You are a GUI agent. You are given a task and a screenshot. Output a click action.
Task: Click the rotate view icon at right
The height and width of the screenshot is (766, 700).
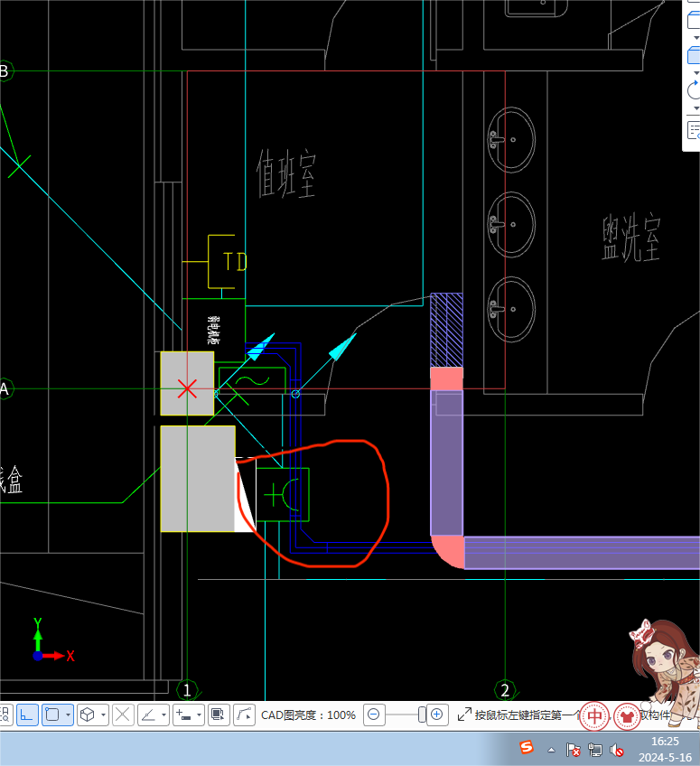(x=694, y=90)
